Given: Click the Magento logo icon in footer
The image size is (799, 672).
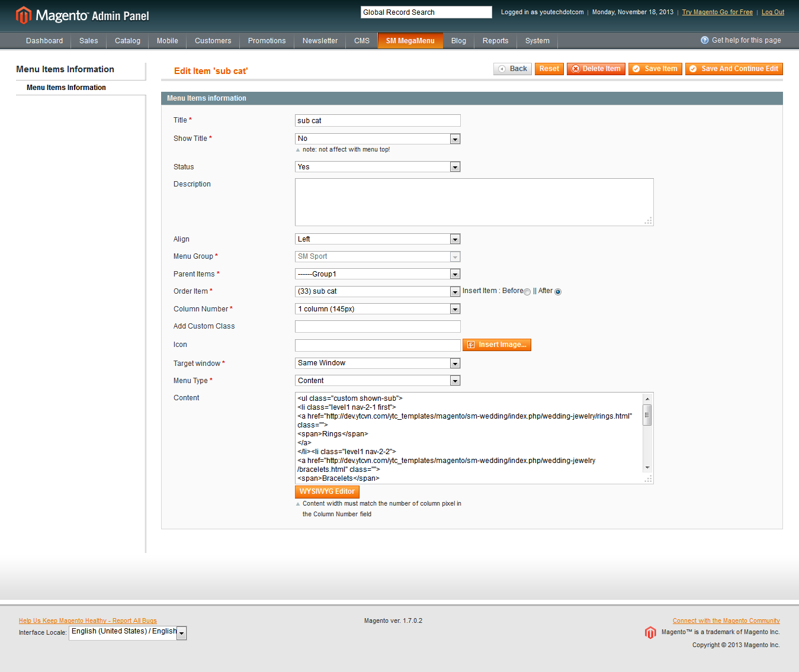Looking at the screenshot, I should (x=650, y=632).
